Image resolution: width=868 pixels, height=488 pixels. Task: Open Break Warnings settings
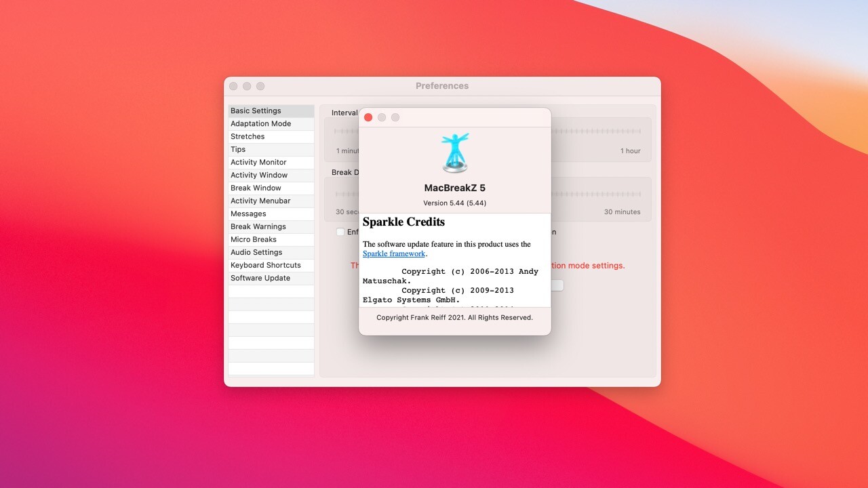[271, 226]
